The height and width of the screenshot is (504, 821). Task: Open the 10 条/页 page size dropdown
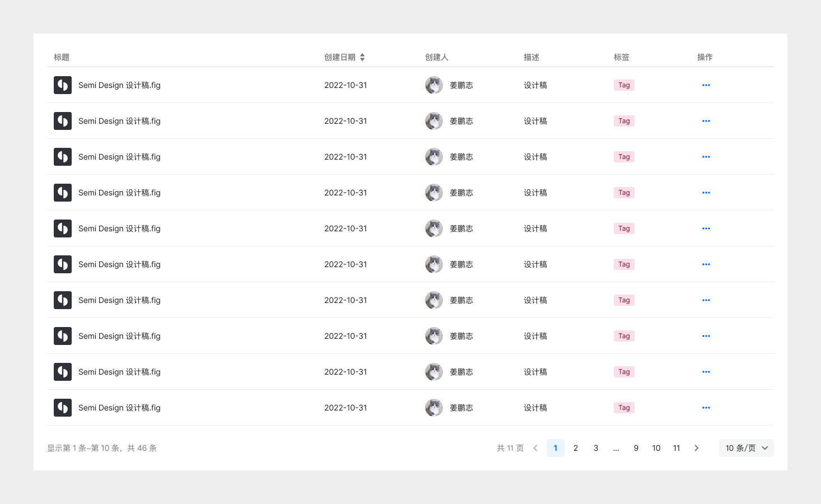pos(746,448)
